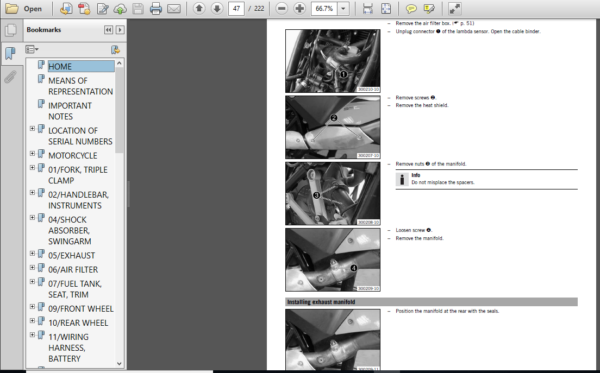The image size is (600, 373).
Task: Open the MOTORCYCLE bookmark text
Action: point(72,156)
